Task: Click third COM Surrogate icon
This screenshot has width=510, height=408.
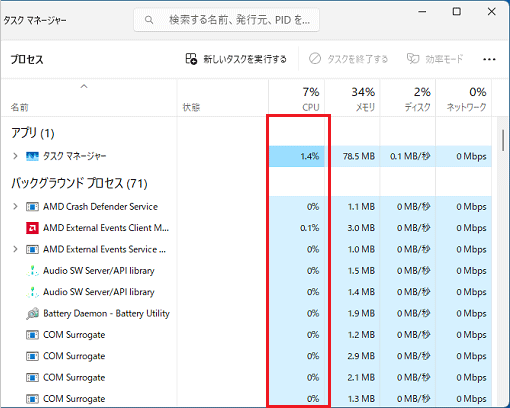Action: point(32,377)
